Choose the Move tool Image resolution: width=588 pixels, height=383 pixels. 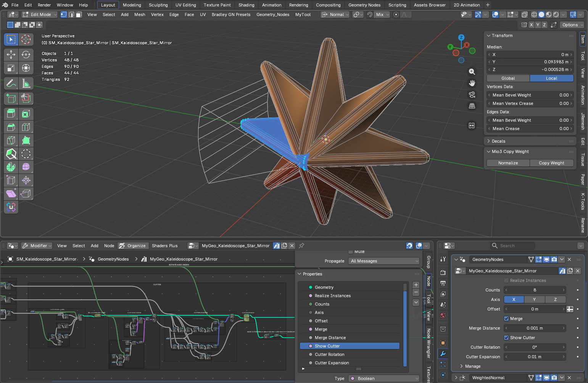11,55
